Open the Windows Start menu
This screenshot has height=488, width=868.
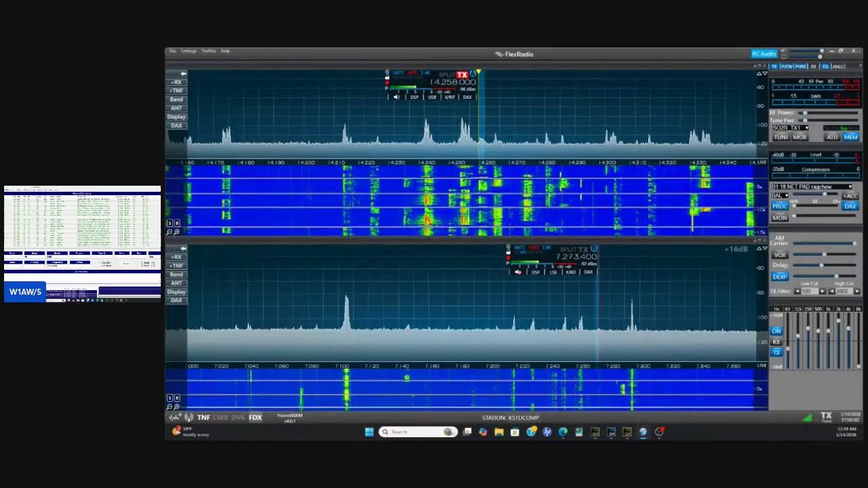[x=369, y=432]
